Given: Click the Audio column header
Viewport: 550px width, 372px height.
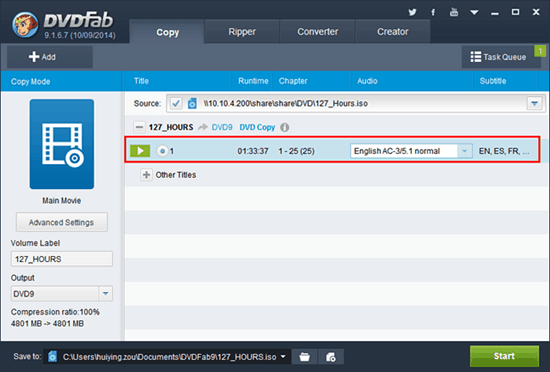Looking at the screenshot, I should coord(367,81).
